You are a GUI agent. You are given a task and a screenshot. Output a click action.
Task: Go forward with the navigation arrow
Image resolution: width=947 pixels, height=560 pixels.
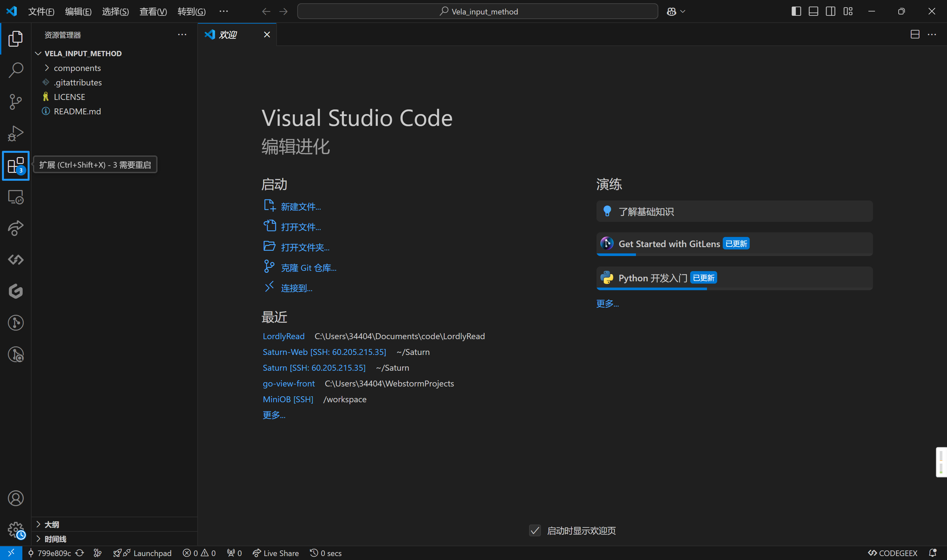pos(283,11)
